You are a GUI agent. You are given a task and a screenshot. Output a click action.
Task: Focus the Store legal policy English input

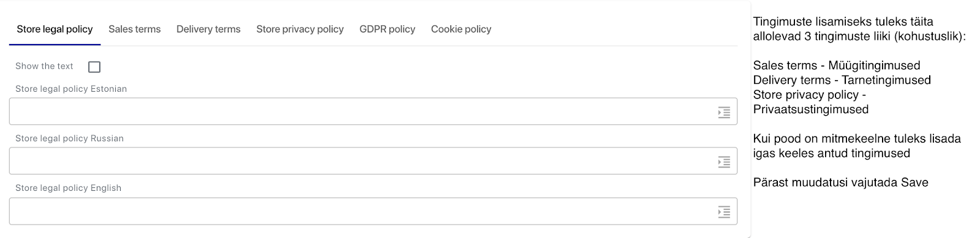pos(373,211)
